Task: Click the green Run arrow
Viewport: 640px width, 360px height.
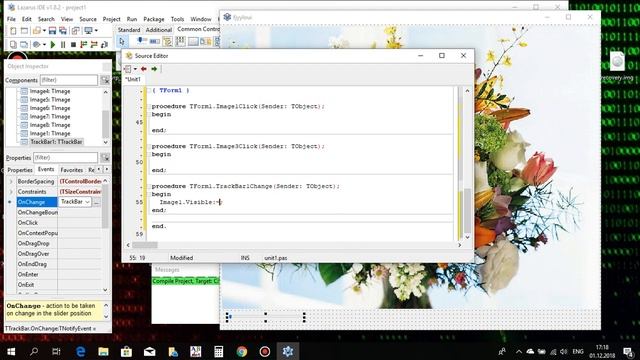Action: coord(53,44)
